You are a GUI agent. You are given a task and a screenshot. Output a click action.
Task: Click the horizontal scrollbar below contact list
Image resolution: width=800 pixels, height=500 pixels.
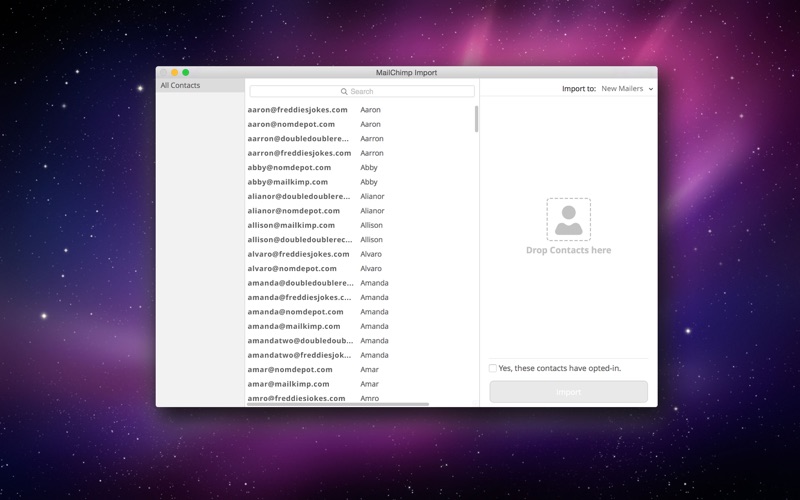coord(338,404)
